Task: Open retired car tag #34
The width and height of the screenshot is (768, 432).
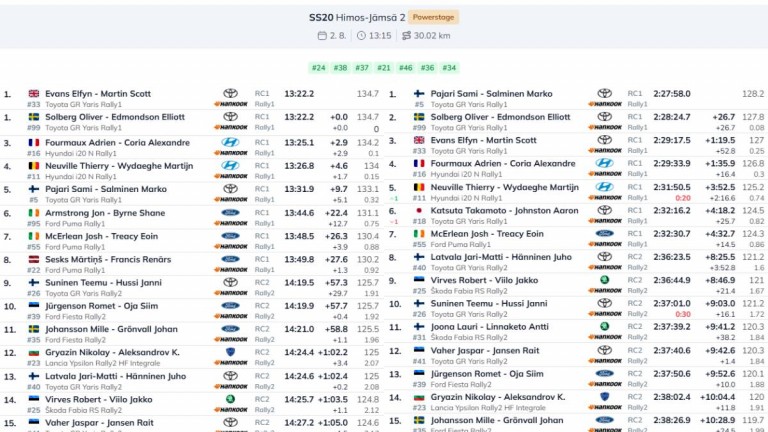Action: tap(449, 68)
